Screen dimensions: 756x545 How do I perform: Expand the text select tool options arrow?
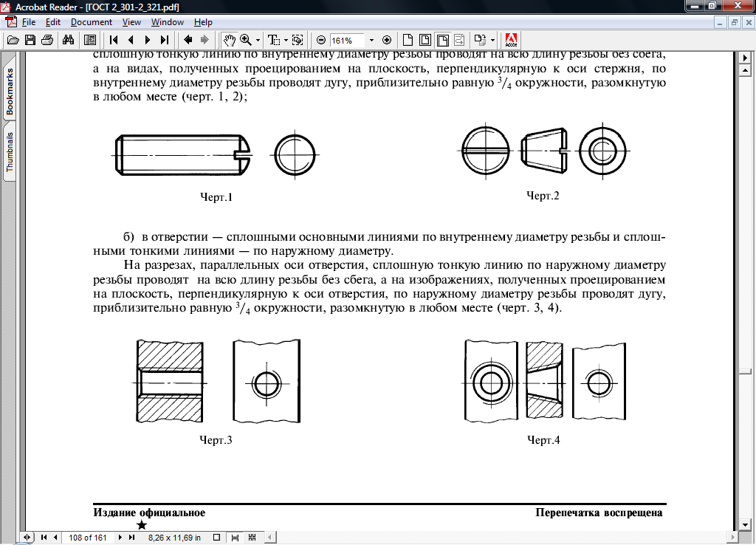[x=286, y=41]
